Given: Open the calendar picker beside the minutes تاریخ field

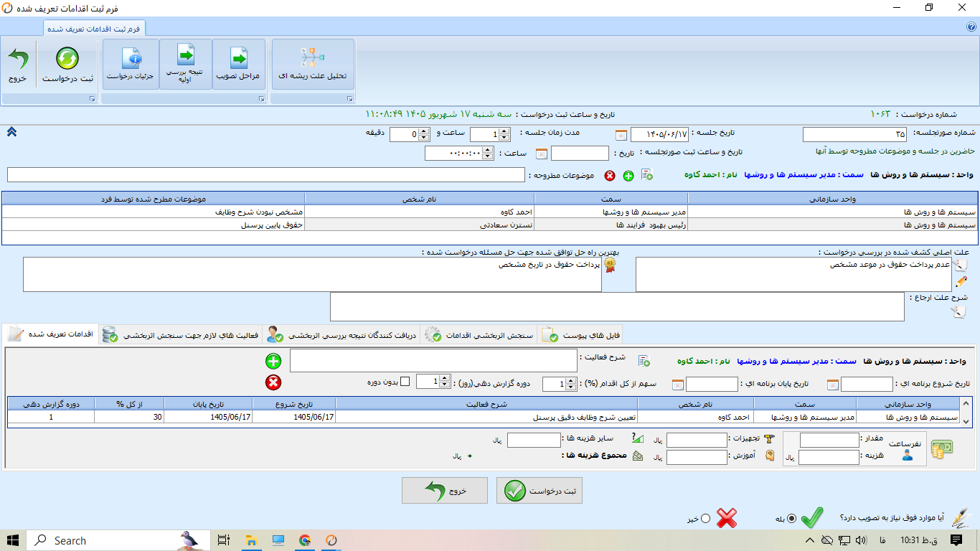Looking at the screenshot, I should pos(542,154).
